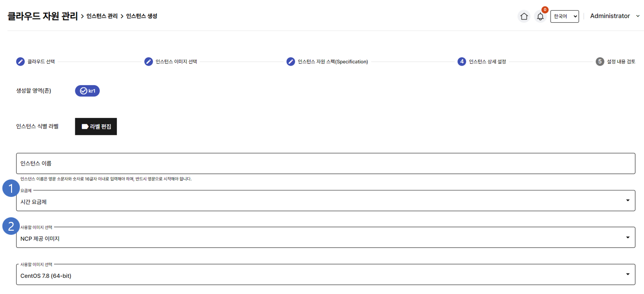Navigate to 인스턴스 관리 breadcrumb
644x294 pixels.
[102, 16]
